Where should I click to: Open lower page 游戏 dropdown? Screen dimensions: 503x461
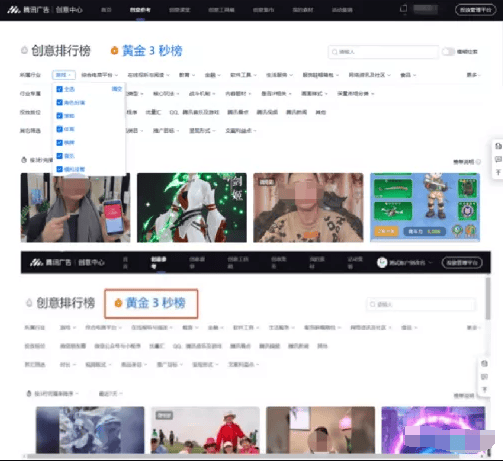[x=68, y=328]
